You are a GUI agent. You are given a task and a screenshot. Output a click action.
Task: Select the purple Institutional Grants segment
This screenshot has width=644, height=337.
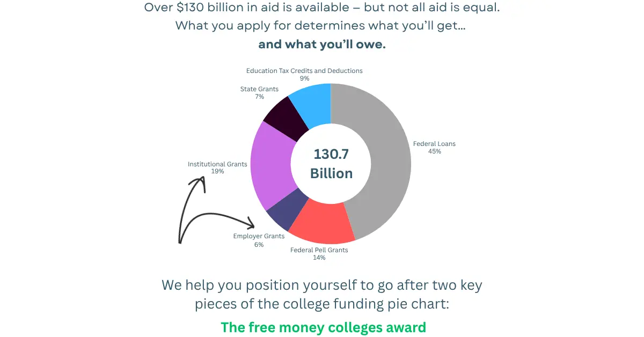click(271, 166)
